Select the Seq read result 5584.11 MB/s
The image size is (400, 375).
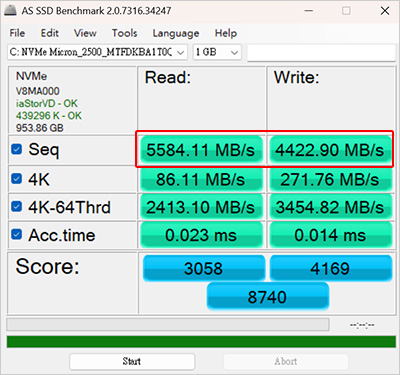(x=201, y=150)
